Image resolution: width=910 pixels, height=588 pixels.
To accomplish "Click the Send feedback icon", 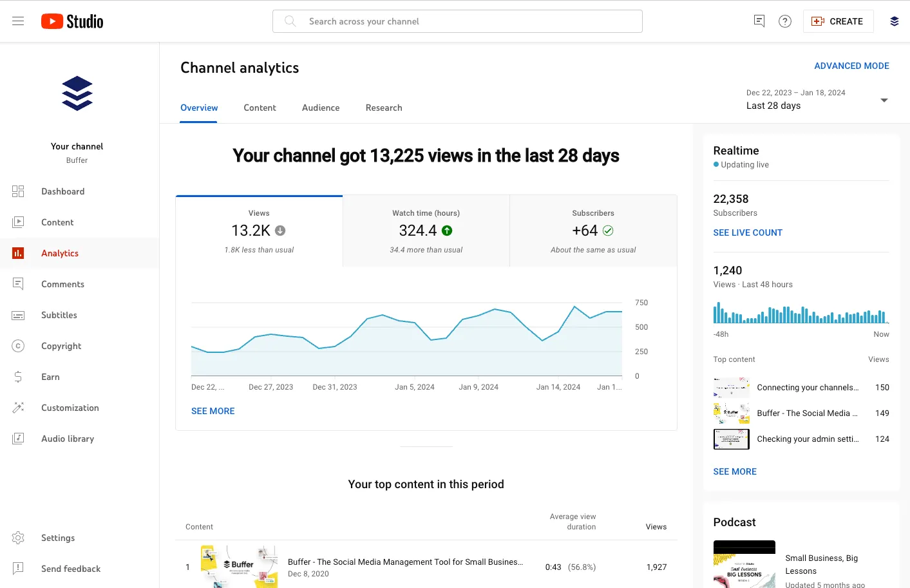I will coord(18,569).
